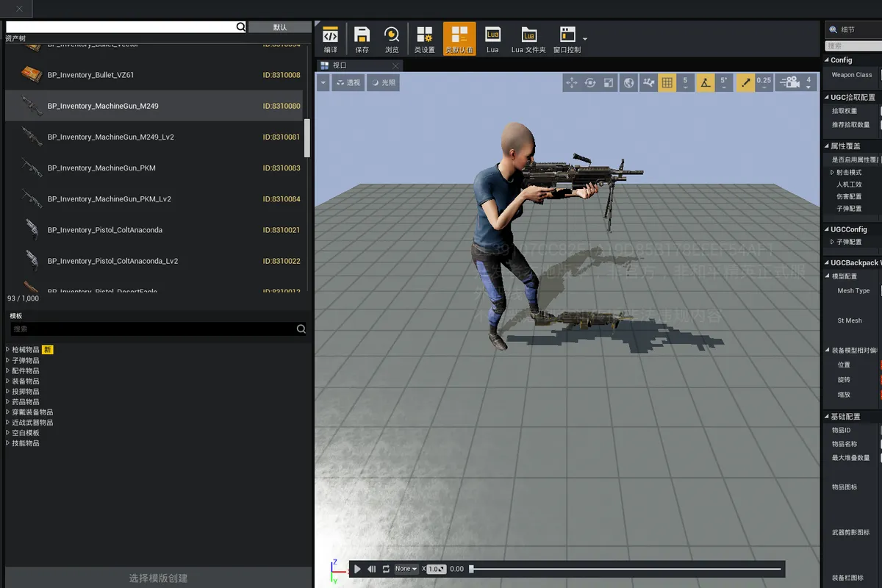Open 类设置 class settings
This screenshot has width=882, height=588.
coord(425,39)
